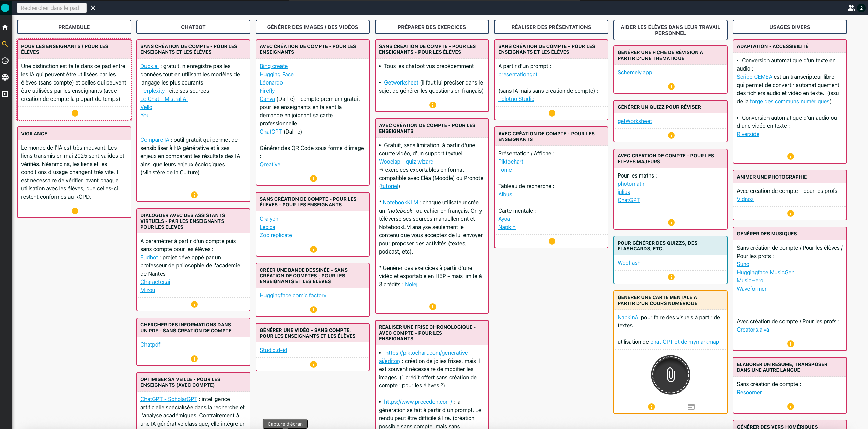
Task: Open info icon on the Suno music card
Action: tap(791, 344)
